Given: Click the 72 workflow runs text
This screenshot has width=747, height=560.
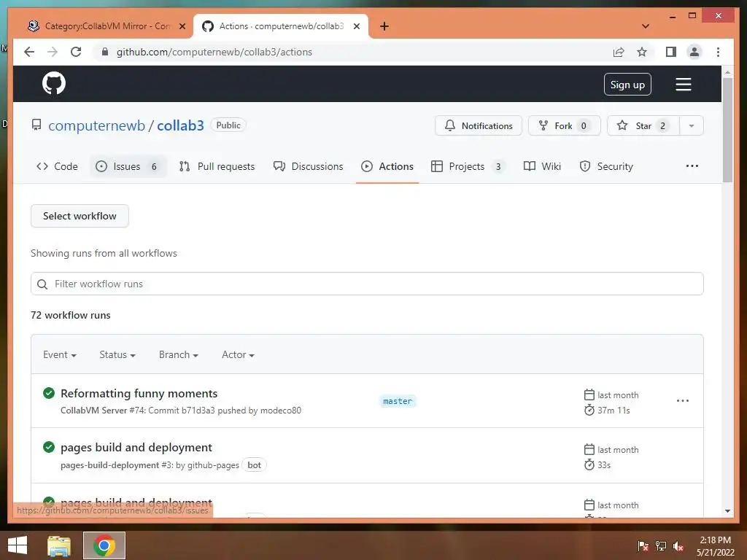Looking at the screenshot, I should point(71,315).
